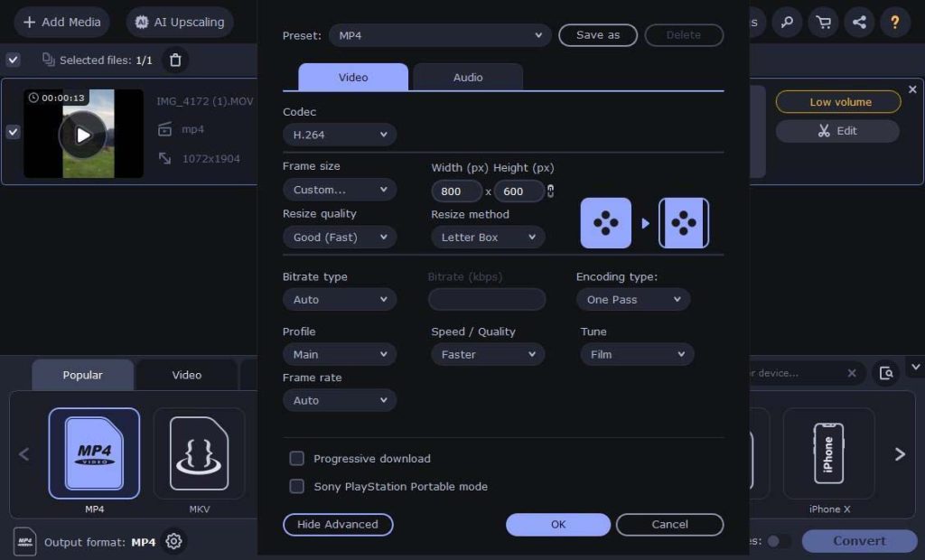This screenshot has height=560, width=925.
Task: Uncheck the selected files checkbox
Action: [13, 60]
